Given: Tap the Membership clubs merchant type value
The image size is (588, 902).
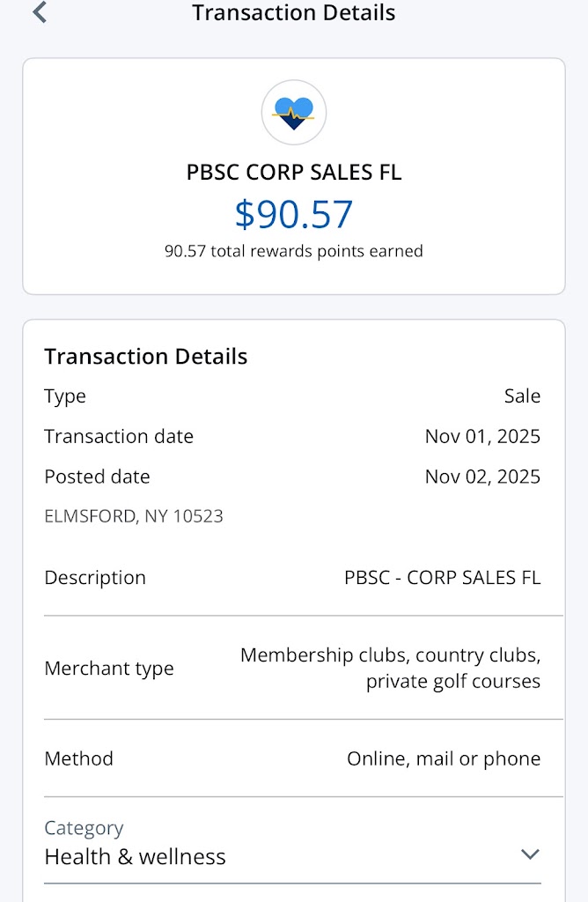Looking at the screenshot, I should click(x=390, y=669).
